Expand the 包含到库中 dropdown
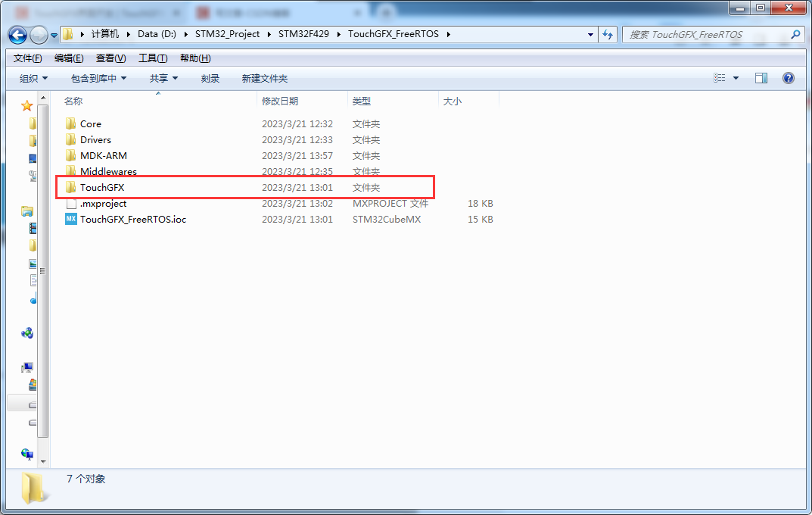Image resolution: width=812 pixels, height=515 pixels. tap(98, 78)
